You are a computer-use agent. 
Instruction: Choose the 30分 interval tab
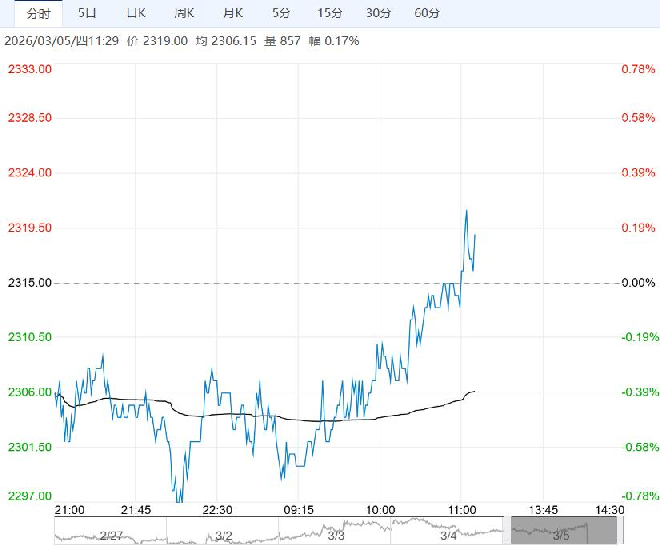(378, 13)
